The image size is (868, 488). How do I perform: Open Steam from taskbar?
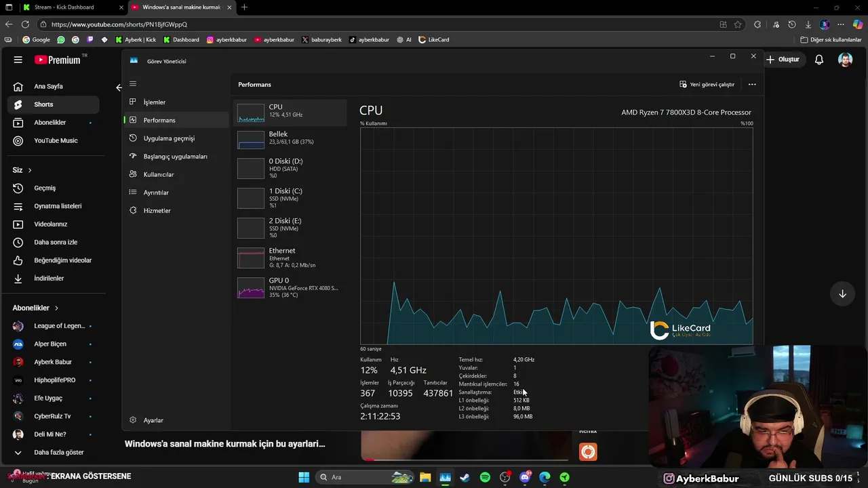465,477
